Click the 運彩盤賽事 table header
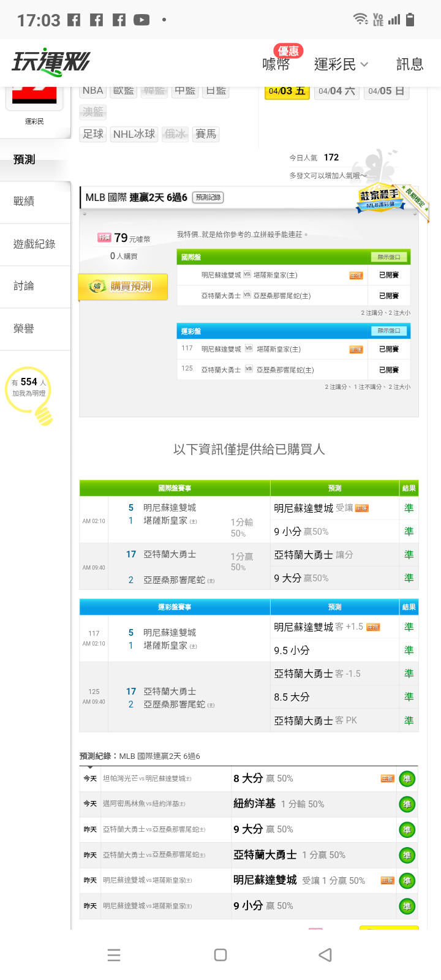Image resolution: width=441 pixels, height=980 pixels. (175, 607)
